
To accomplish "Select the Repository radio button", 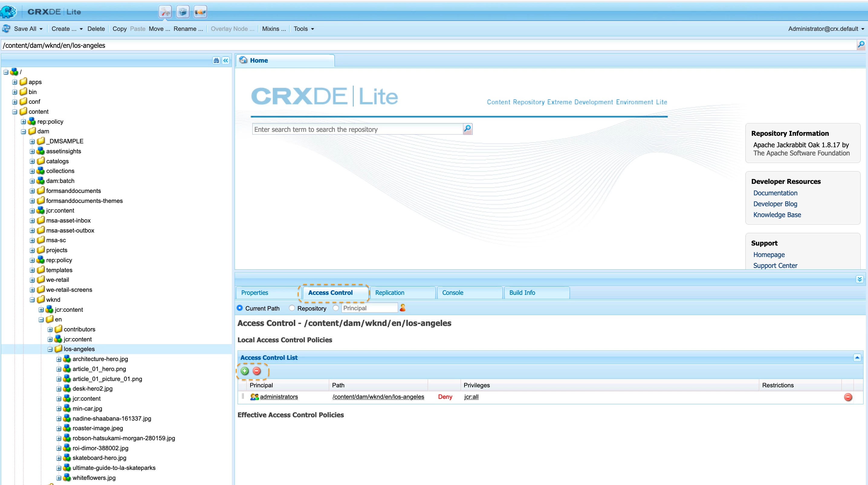I will click(x=292, y=308).
